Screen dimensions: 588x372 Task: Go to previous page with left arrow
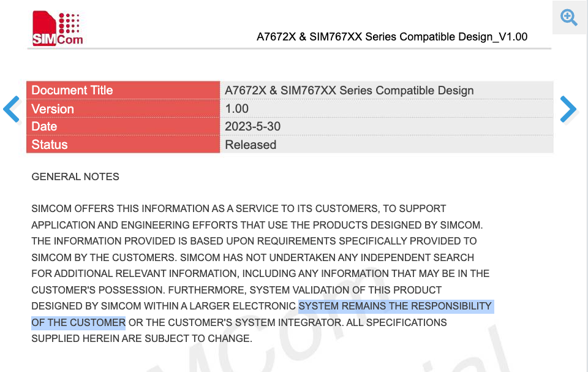(11, 109)
